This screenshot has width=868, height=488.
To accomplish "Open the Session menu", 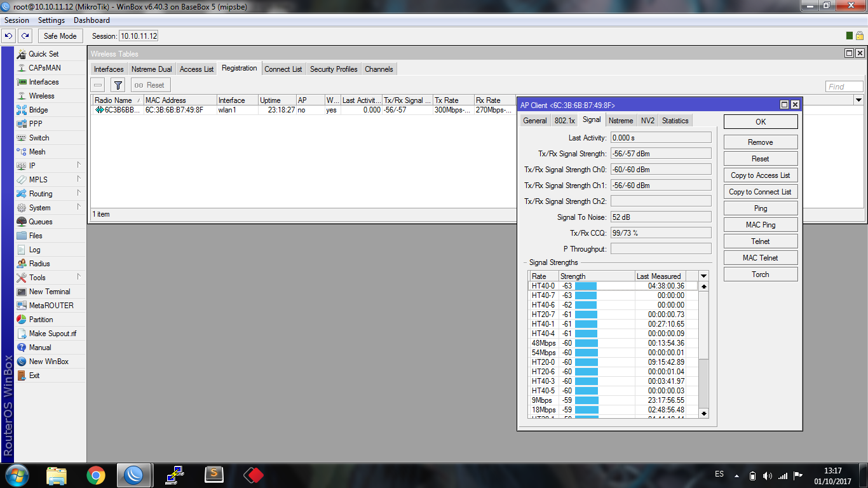I will [x=17, y=20].
